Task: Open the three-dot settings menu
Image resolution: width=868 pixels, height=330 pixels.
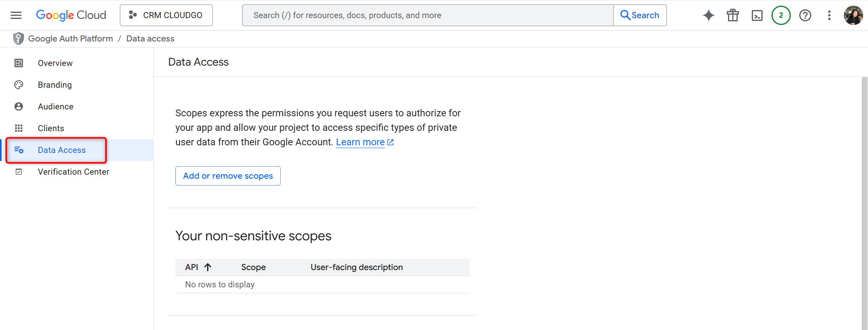Action: (829, 15)
